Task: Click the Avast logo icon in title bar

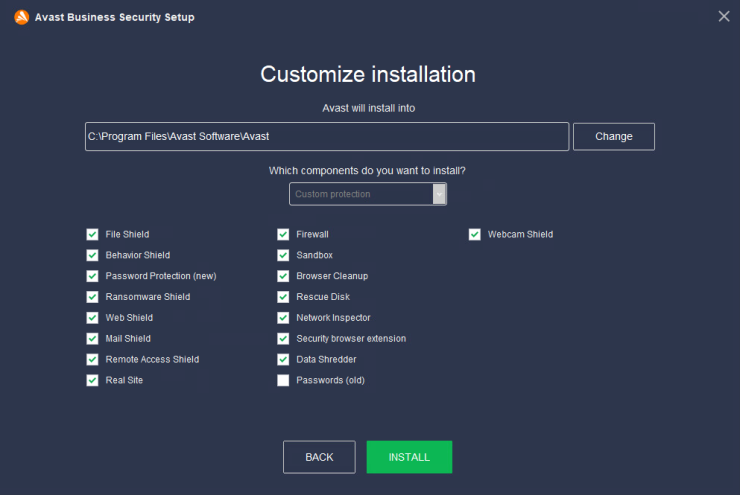Action: pos(21,17)
